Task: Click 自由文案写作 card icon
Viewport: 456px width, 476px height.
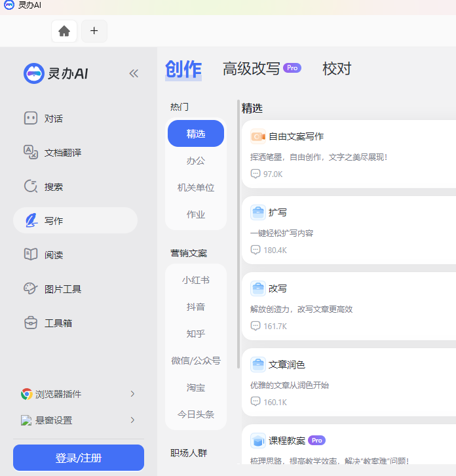Action: (258, 136)
